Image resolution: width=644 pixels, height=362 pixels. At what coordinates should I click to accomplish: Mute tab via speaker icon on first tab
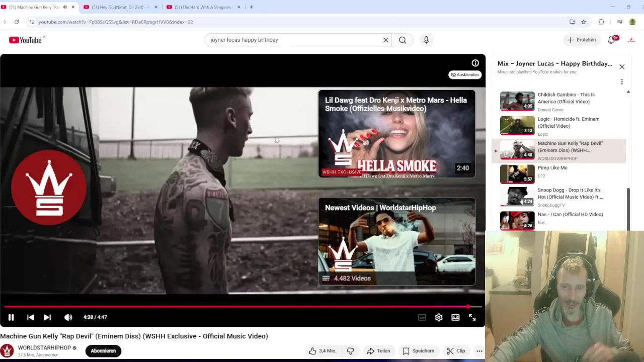pos(64,7)
